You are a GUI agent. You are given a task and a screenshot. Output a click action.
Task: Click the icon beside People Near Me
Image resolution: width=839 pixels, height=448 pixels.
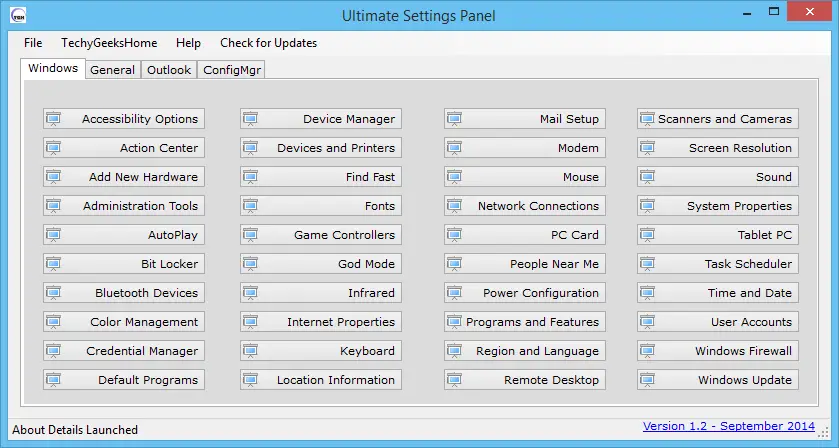click(454, 263)
